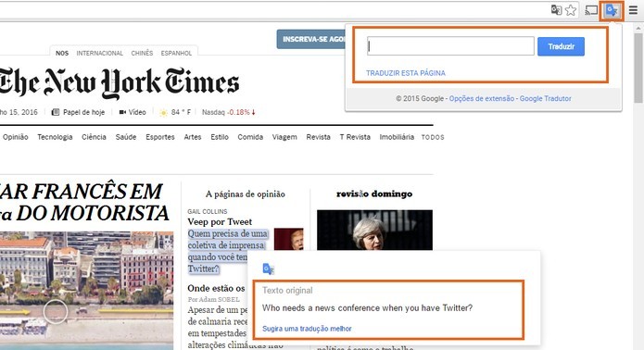
Task: Click the sun weather icon
Action: [x=163, y=112]
